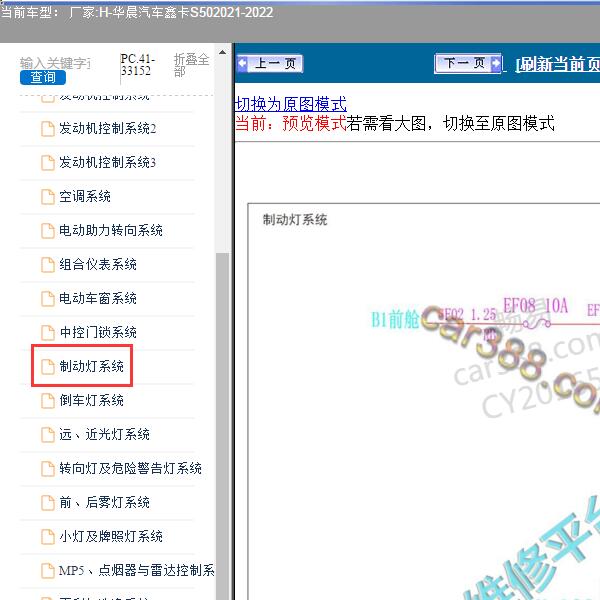
Task: Click document icon beside 小灯及牌照灯系统
Action: [x=48, y=536]
